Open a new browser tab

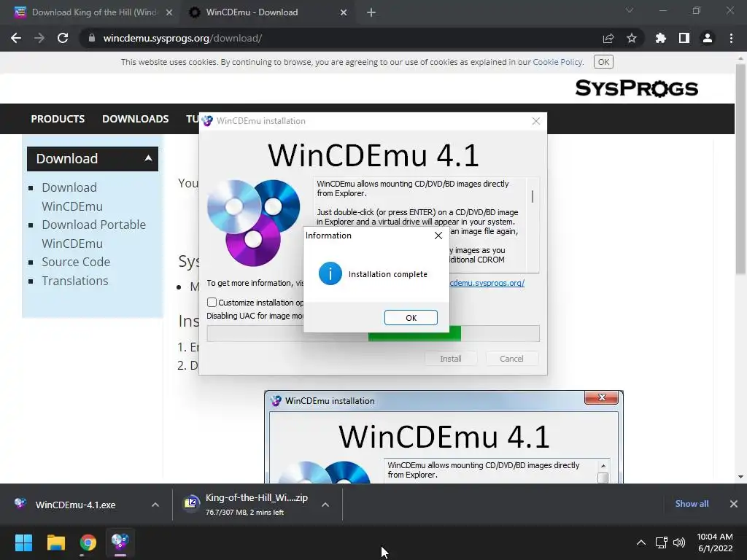click(371, 12)
